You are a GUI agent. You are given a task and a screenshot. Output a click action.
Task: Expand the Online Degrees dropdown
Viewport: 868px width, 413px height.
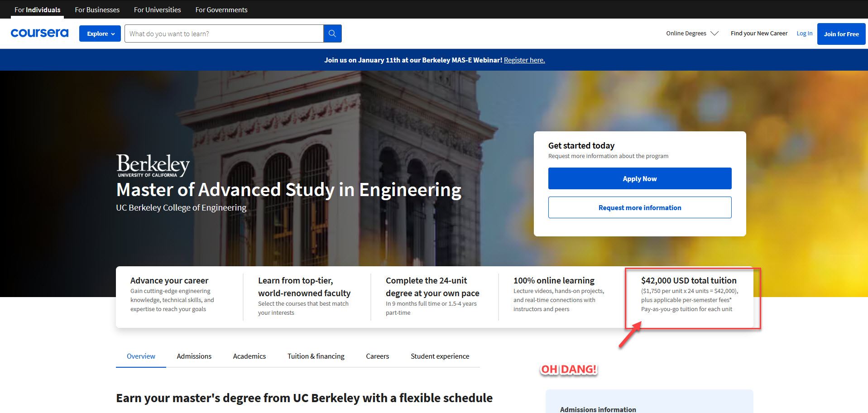pos(692,34)
